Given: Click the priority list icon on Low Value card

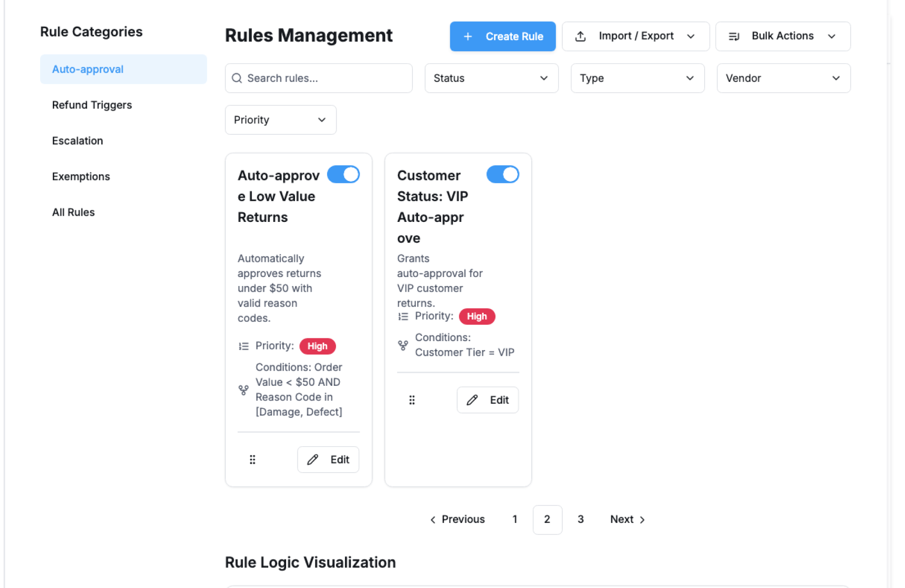Looking at the screenshot, I should point(244,346).
